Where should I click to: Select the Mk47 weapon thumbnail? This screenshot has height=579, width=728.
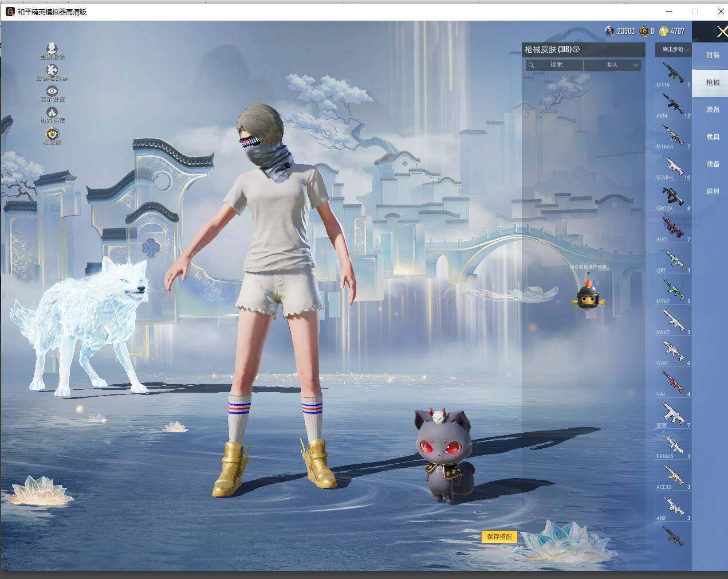pyautogui.click(x=673, y=321)
